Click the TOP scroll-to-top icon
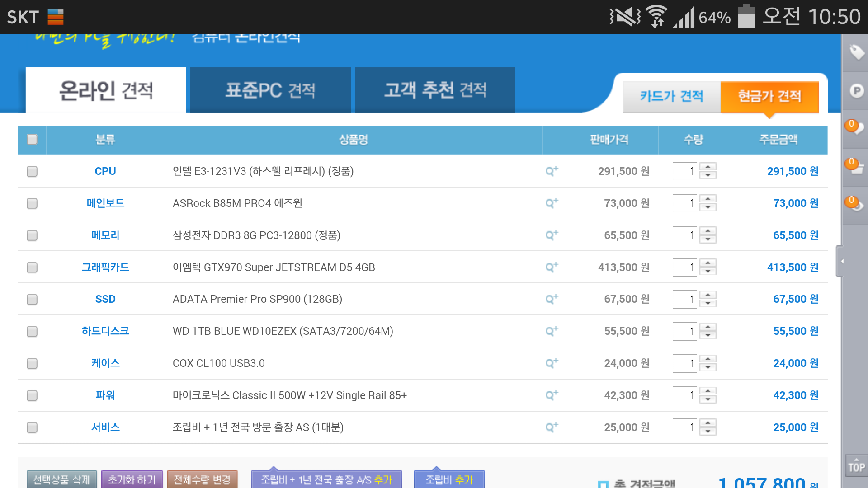This screenshot has height=488, width=868. tap(856, 465)
